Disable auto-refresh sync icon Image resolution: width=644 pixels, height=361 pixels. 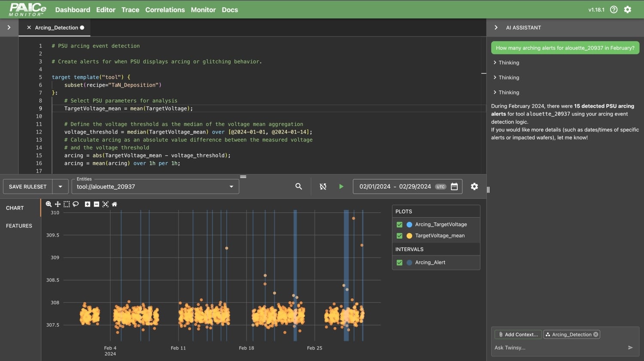323,187
